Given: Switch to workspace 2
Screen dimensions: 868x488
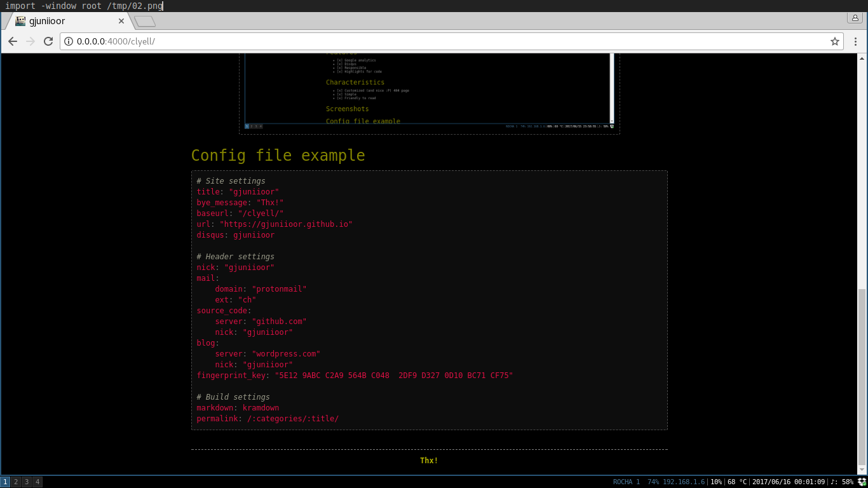Looking at the screenshot, I should tap(15, 482).
